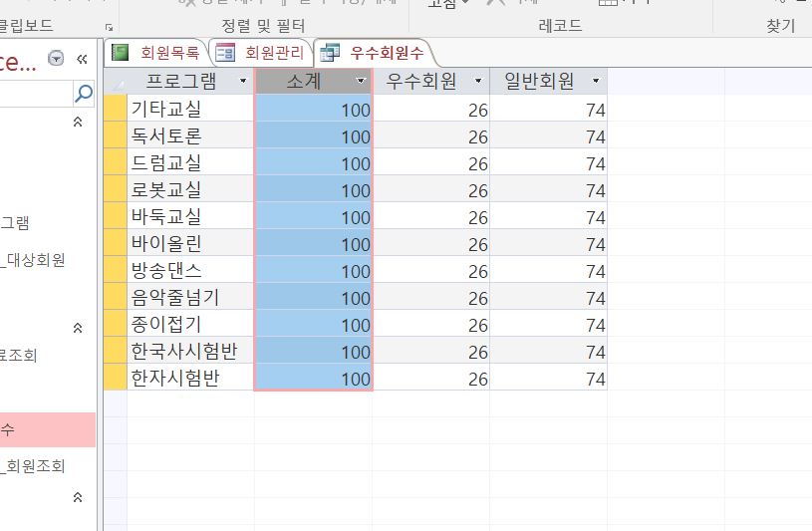Open the 우수회원 column filter dropdown
The width and height of the screenshot is (812, 531).
point(478,81)
